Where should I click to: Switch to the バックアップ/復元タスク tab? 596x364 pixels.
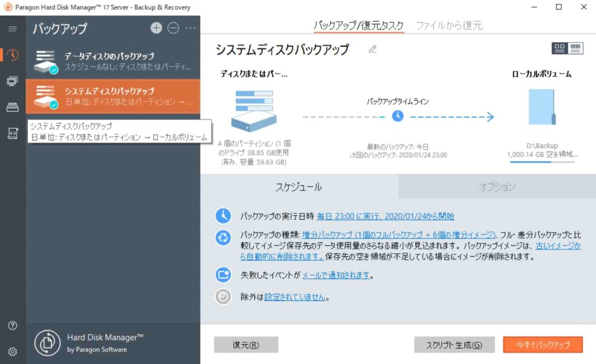click(x=359, y=26)
